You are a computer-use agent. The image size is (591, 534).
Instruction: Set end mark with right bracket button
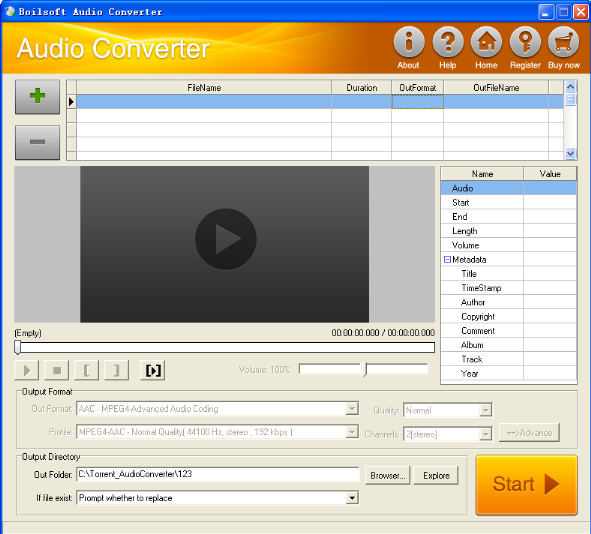116,370
